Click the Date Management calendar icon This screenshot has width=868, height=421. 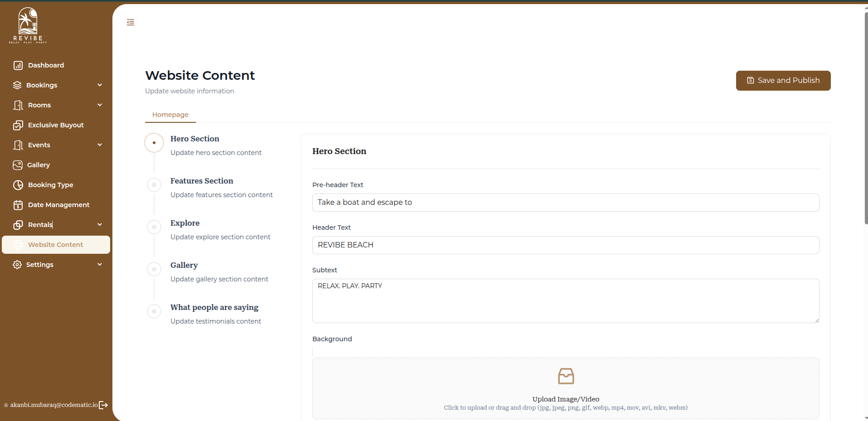pos(18,205)
